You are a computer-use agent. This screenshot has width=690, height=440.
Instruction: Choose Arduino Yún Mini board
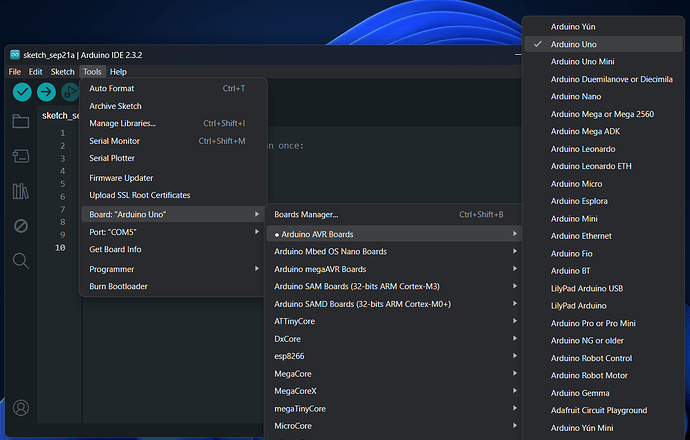603,428
